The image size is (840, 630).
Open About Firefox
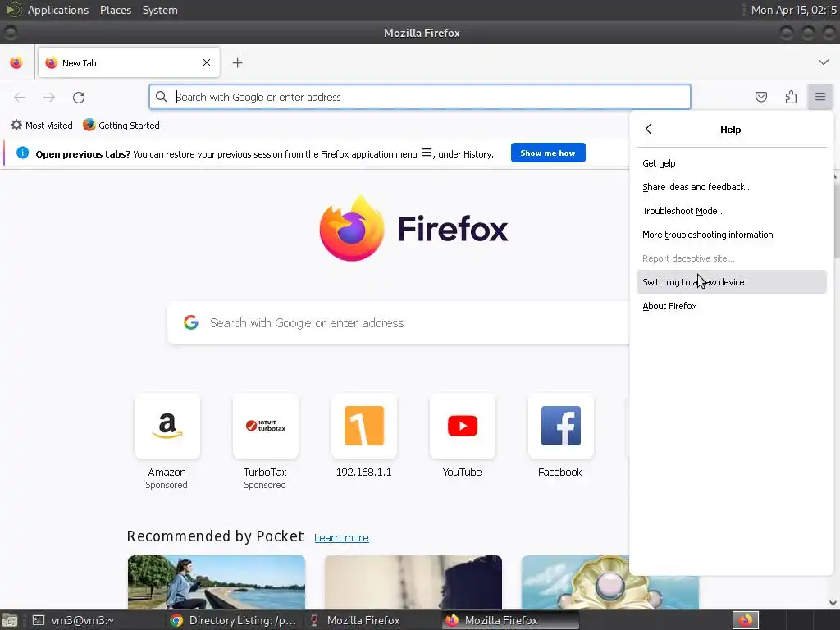point(731,306)
